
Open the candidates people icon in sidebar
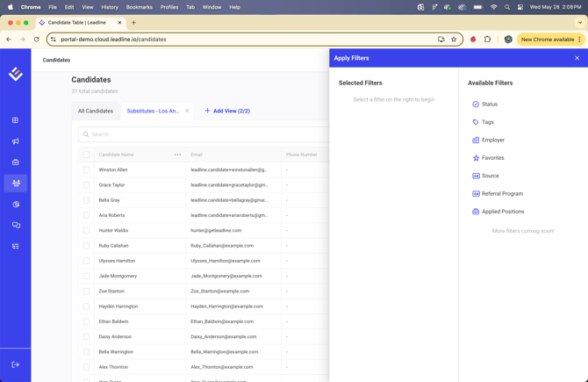click(16, 184)
